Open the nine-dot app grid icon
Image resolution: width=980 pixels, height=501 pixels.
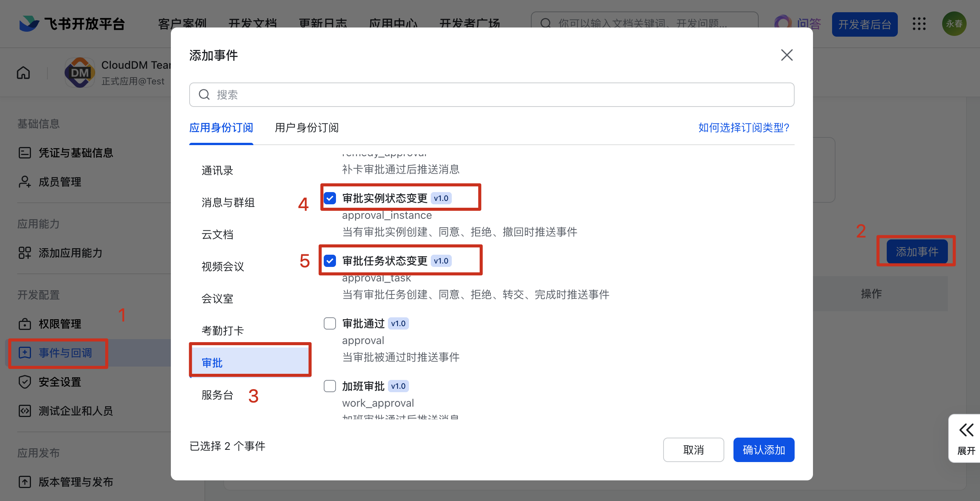(x=919, y=24)
